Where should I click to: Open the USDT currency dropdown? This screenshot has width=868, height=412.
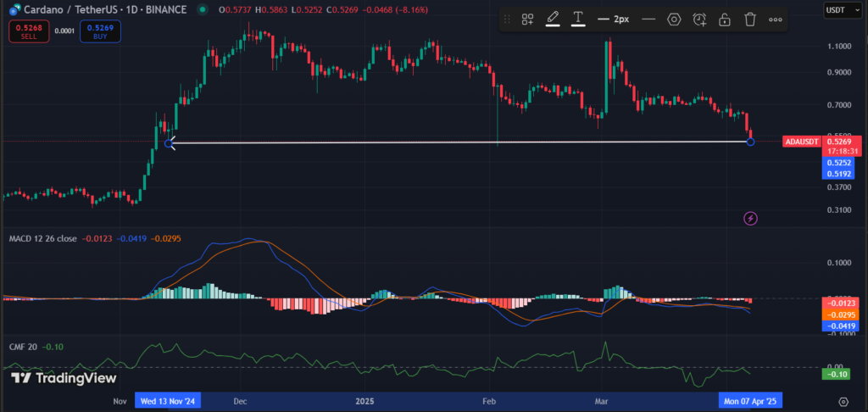839,9
